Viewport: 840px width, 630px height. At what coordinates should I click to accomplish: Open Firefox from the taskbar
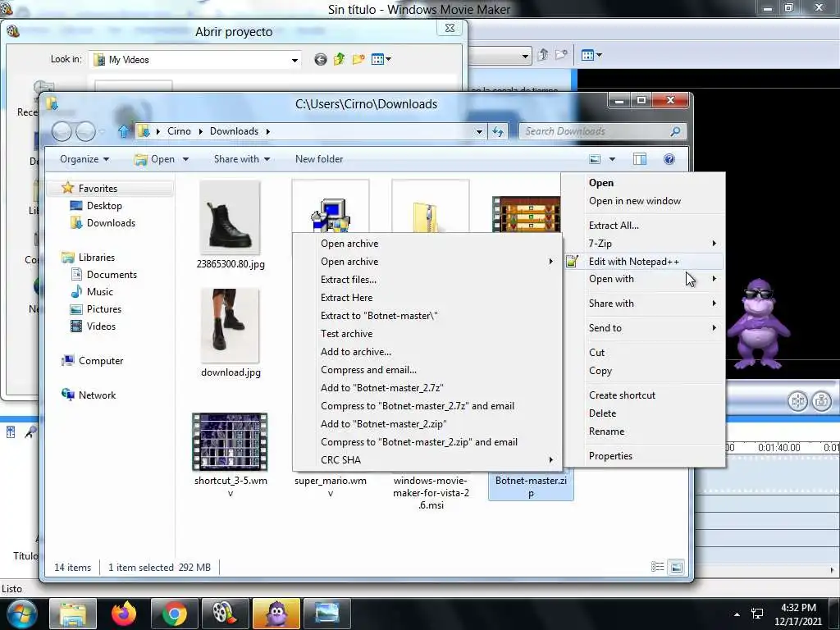pos(123,614)
